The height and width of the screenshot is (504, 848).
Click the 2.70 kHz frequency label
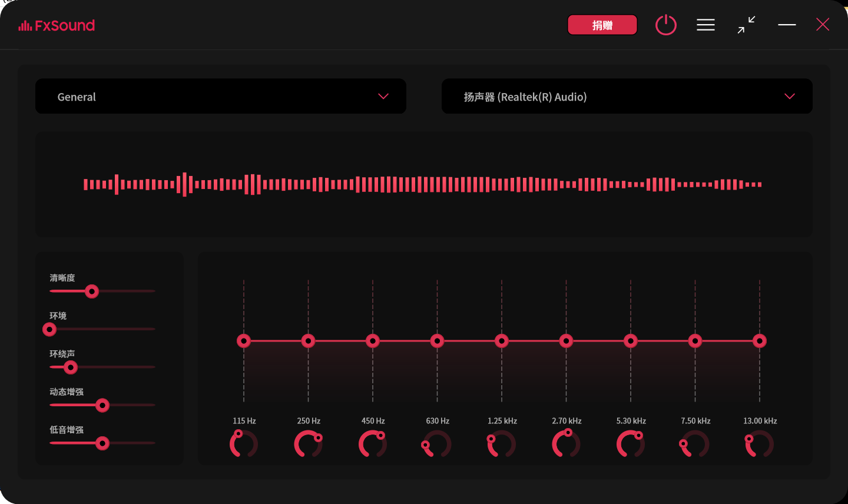[567, 421]
